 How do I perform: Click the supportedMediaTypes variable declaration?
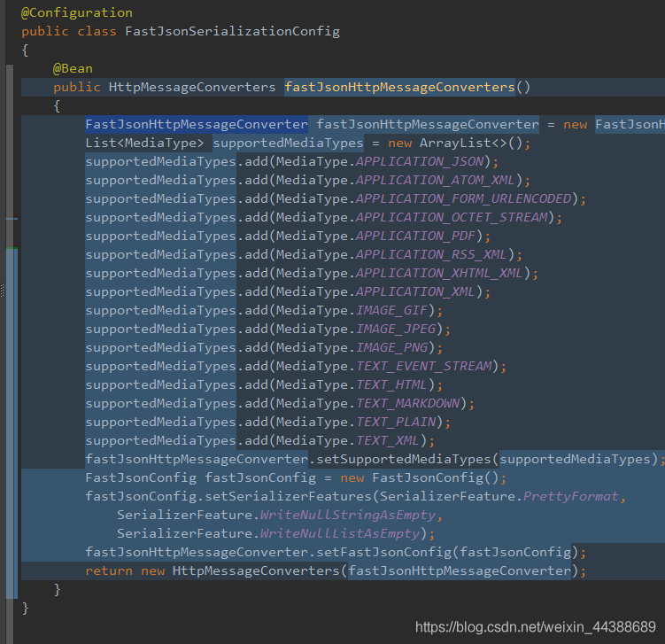288,143
